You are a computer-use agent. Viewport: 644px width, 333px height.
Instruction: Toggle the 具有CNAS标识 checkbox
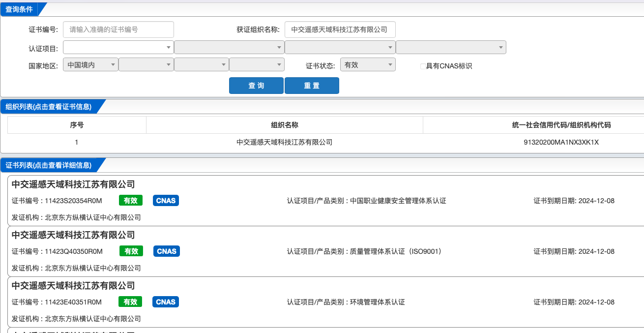click(423, 66)
